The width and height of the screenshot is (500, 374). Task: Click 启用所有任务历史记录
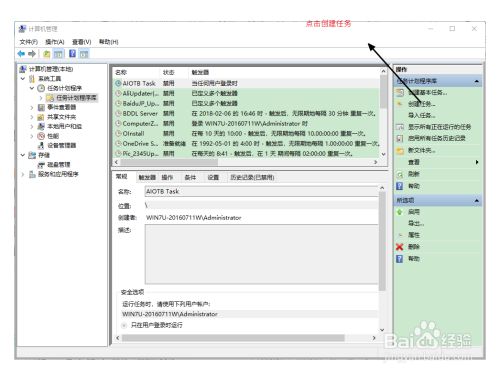(x=436, y=138)
